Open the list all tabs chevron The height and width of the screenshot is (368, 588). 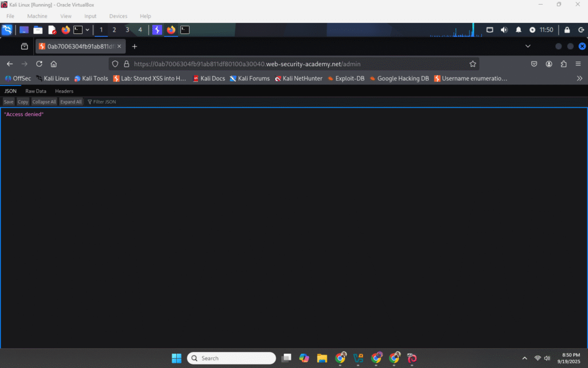tap(528, 46)
